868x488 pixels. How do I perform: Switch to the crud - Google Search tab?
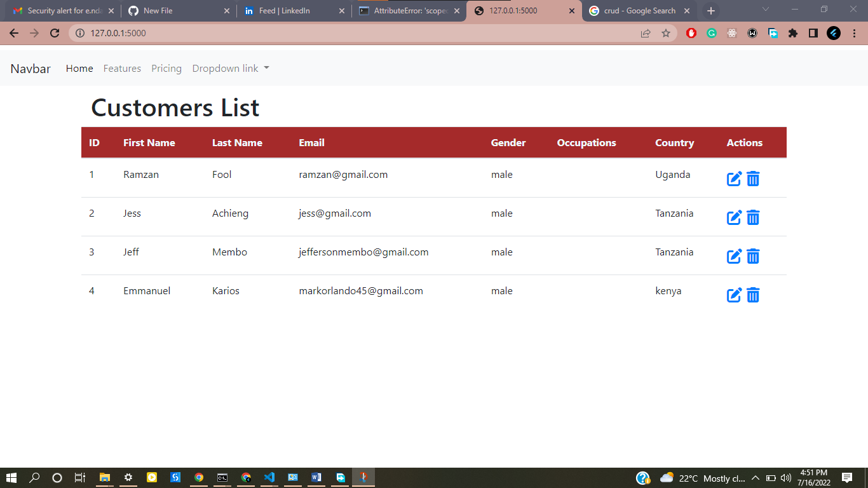tap(635, 11)
